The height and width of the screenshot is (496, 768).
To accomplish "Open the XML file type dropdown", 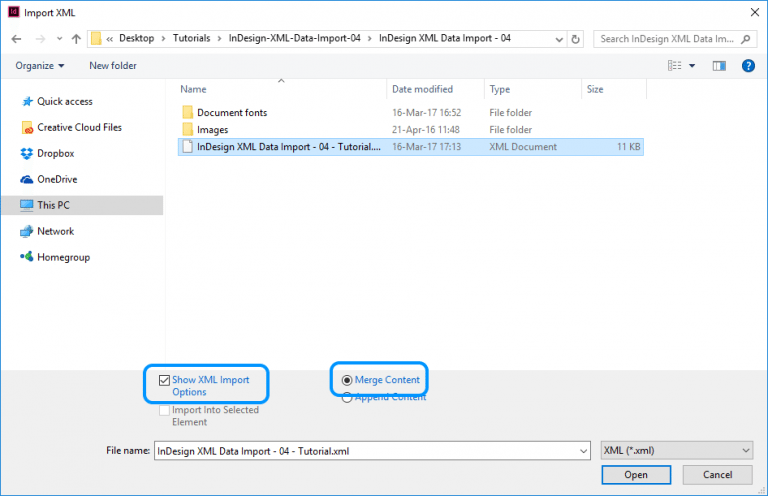I will tap(676, 450).
